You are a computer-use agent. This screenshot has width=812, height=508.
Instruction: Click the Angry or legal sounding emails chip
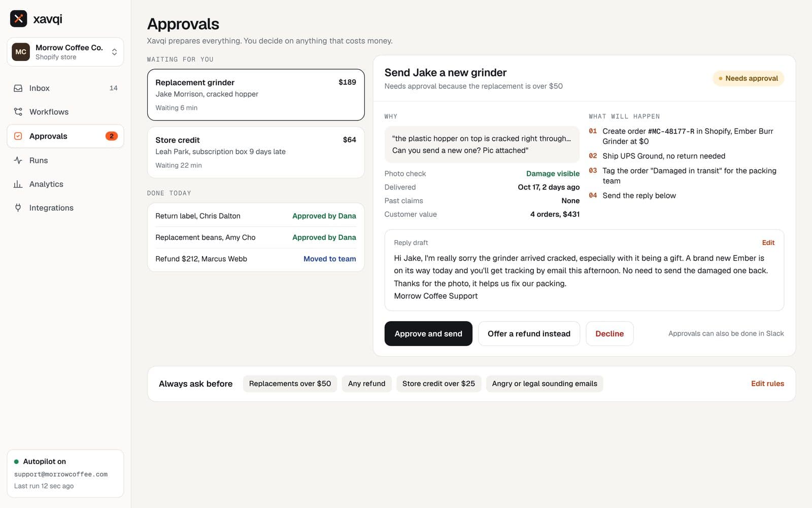tap(545, 384)
